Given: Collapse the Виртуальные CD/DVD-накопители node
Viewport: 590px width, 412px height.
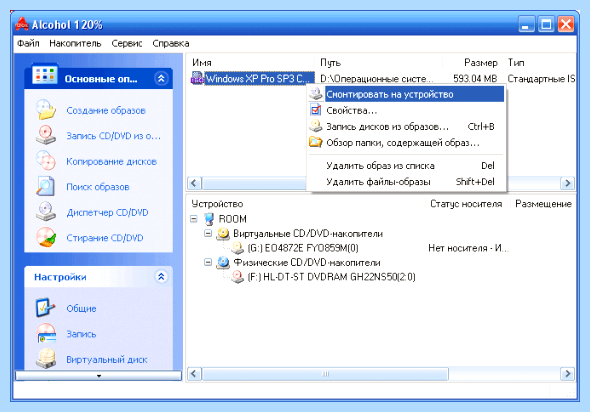Looking at the screenshot, I should pyautogui.click(x=208, y=233).
